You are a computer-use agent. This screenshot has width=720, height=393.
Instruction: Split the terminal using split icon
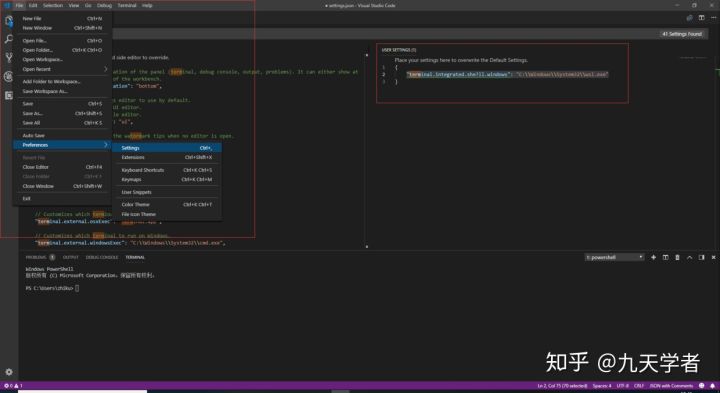click(x=665, y=258)
